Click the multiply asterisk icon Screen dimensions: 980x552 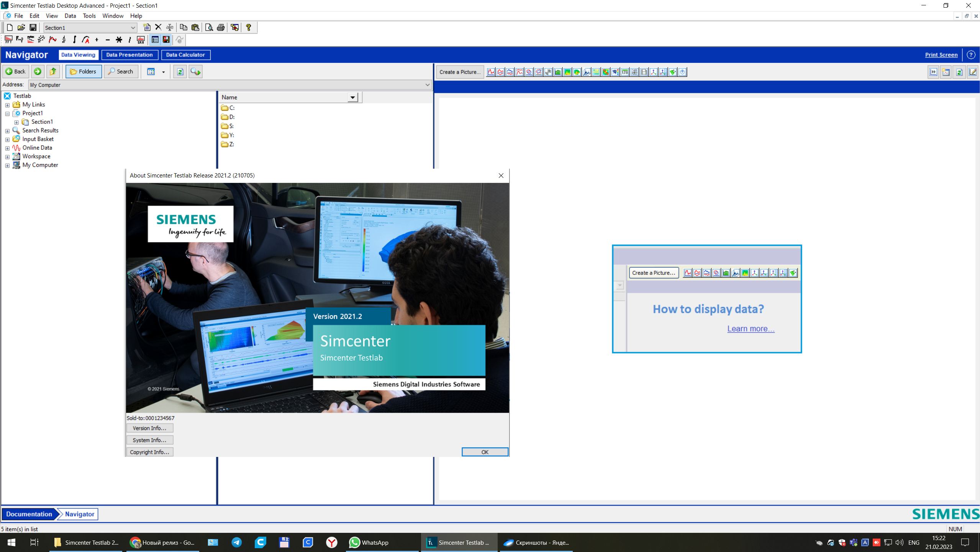[119, 39]
